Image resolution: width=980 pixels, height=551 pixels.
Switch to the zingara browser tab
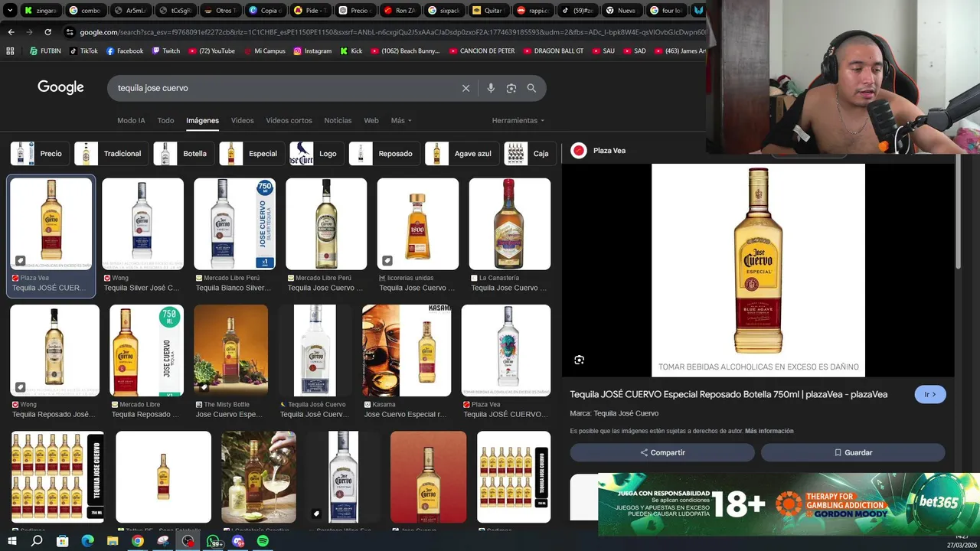tap(39, 11)
